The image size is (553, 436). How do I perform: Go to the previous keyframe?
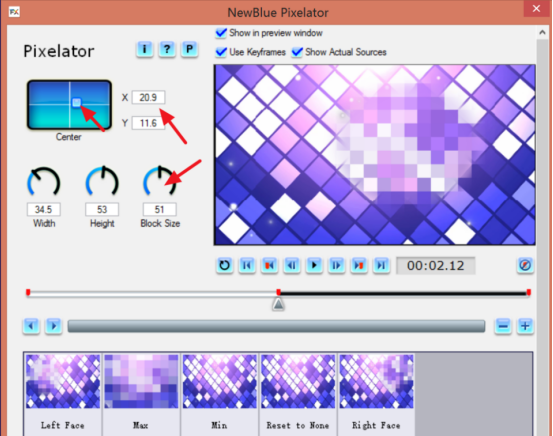coord(269,265)
